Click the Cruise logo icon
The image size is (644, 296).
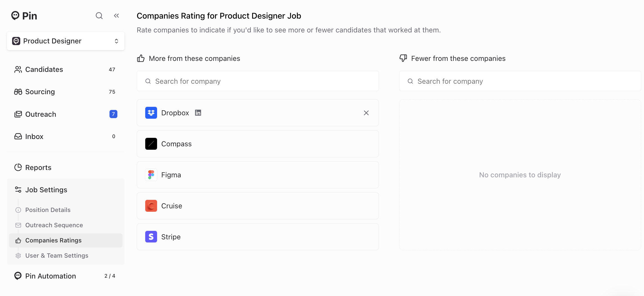pyautogui.click(x=151, y=206)
